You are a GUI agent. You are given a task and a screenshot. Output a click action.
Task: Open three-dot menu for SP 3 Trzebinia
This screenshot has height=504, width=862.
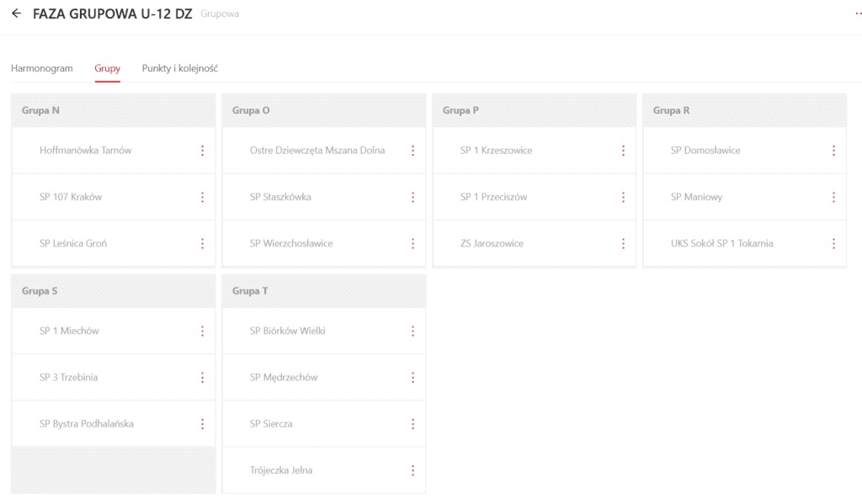[x=202, y=378]
